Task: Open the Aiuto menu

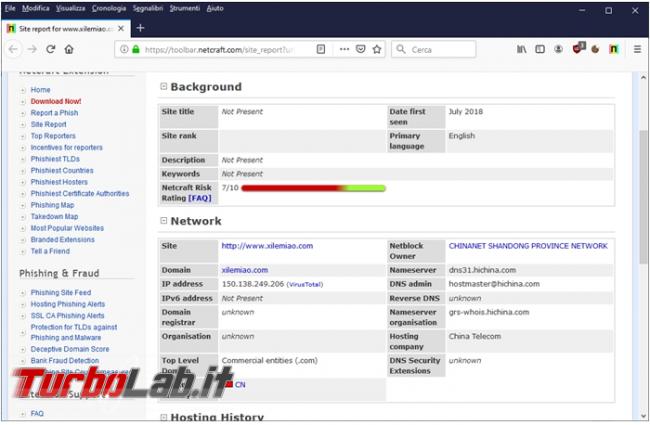Action: (x=215, y=8)
